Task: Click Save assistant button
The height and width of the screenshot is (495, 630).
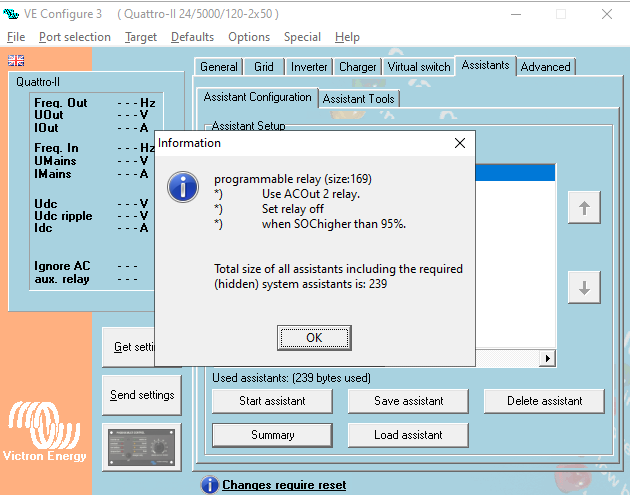Action: (x=408, y=401)
